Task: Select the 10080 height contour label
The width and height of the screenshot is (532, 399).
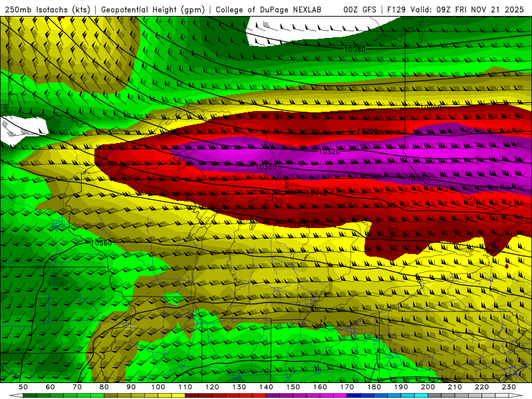Action: (x=355, y=49)
